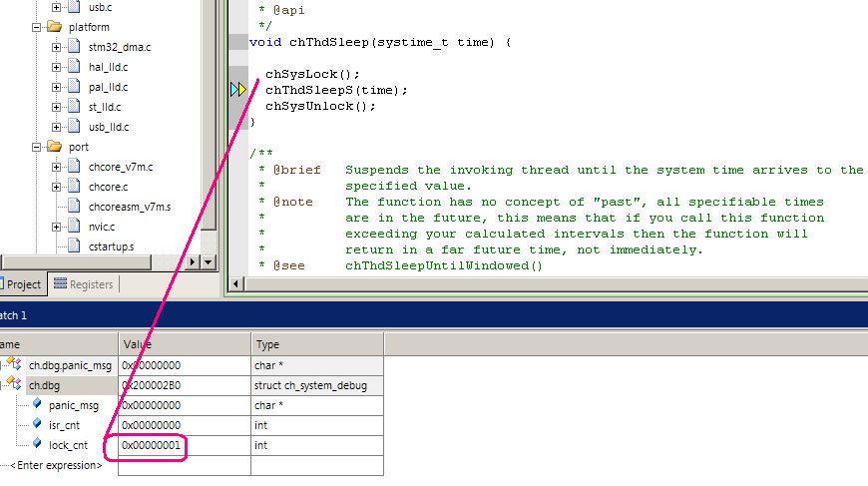Open cstartup.s in the project tree
Screen dimensions: 868x486
click(112, 246)
